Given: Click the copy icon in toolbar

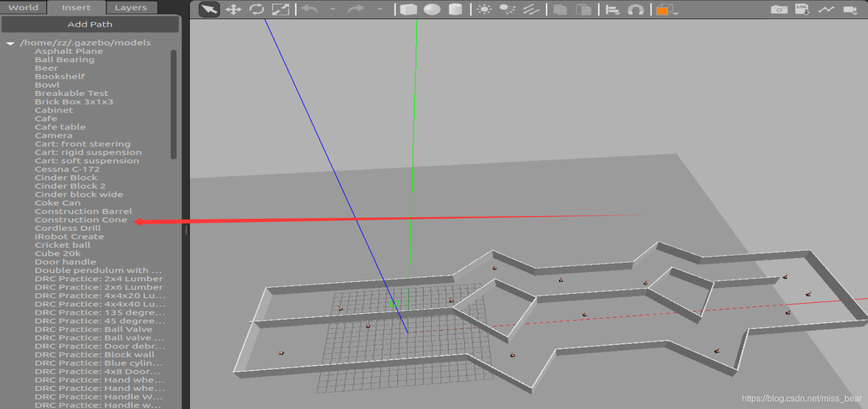Looking at the screenshot, I should [x=560, y=9].
